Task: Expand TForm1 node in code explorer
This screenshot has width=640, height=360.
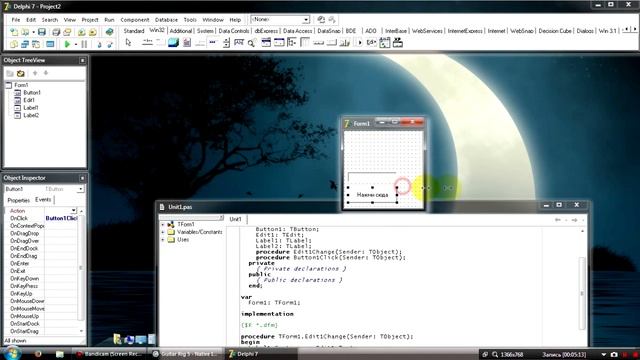Action: (163, 224)
